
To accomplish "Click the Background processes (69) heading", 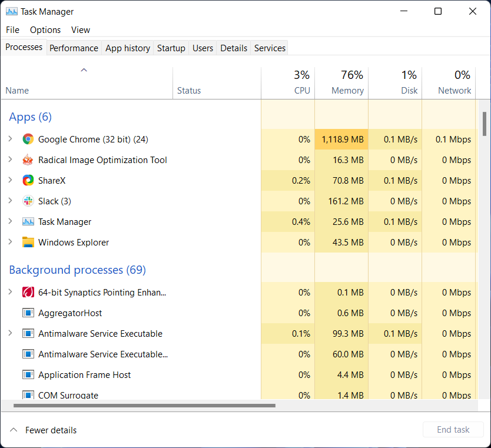I will pyautogui.click(x=77, y=270).
